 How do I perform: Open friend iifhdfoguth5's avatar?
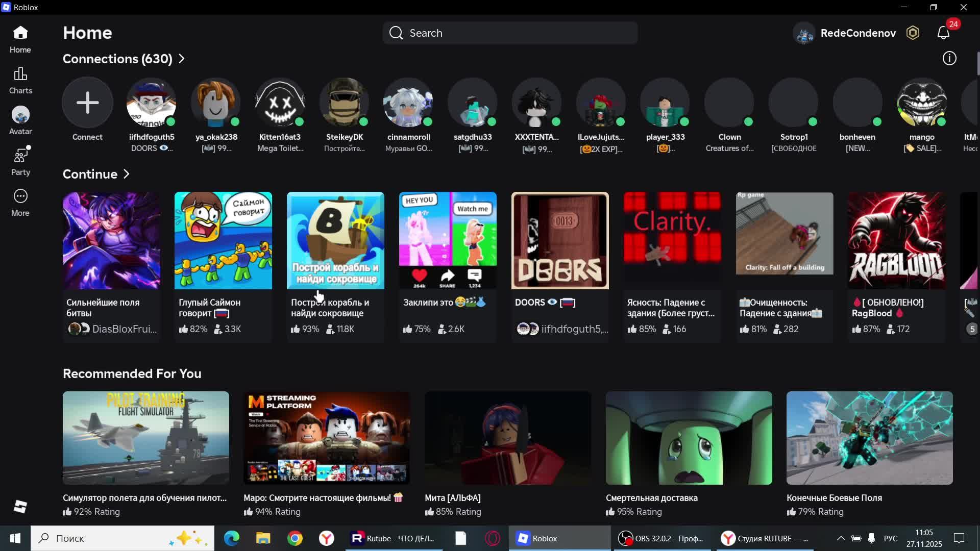151,103
